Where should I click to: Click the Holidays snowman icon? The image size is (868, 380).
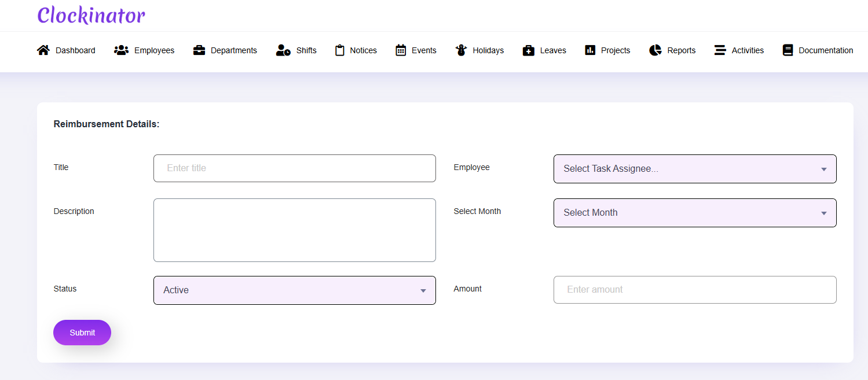click(x=461, y=50)
